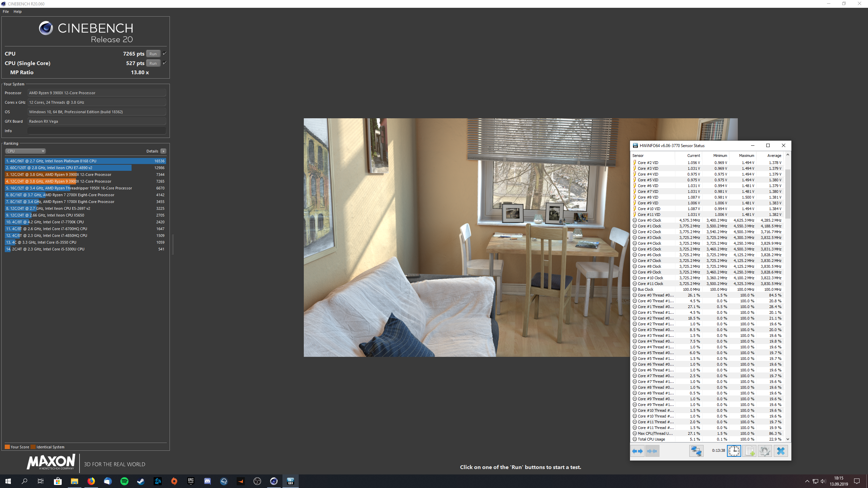Open the File menu
The width and height of the screenshot is (868, 488).
6,12
